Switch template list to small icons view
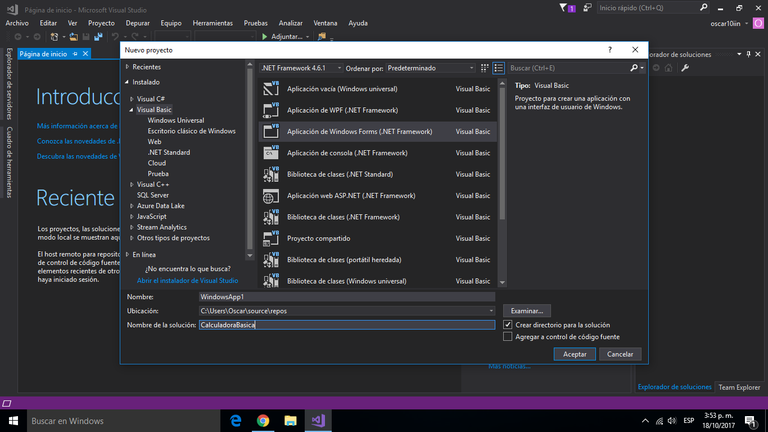Screen dimensions: 768x432 point(485,68)
